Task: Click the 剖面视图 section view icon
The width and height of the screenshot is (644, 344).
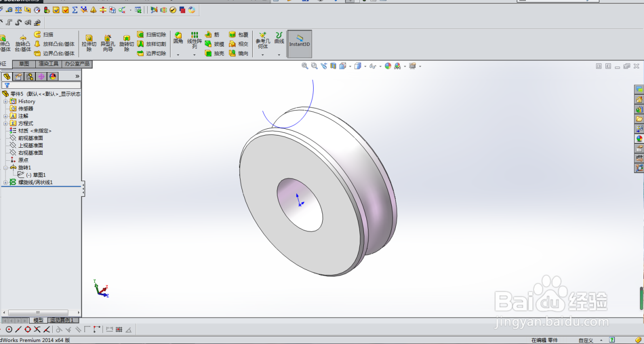Action: [332, 66]
